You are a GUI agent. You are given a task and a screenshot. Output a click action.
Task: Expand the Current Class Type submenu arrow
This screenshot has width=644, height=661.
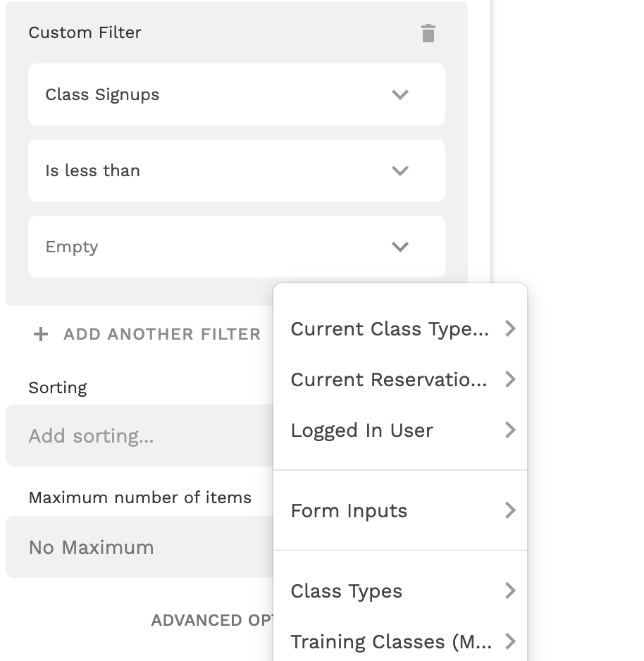point(511,329)
